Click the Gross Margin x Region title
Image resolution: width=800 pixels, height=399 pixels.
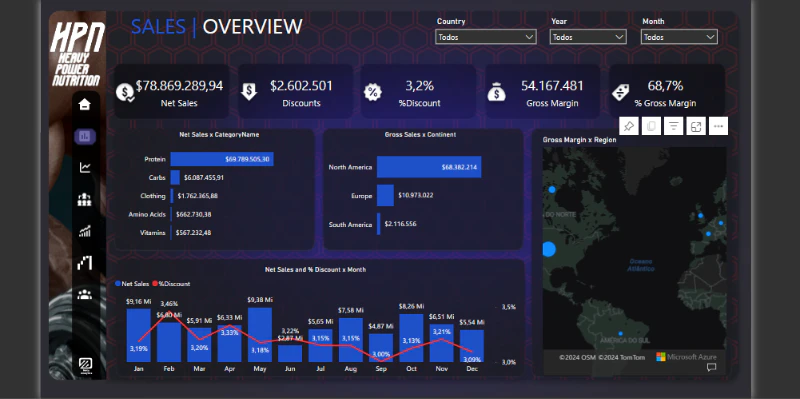(x=580, y=140)
